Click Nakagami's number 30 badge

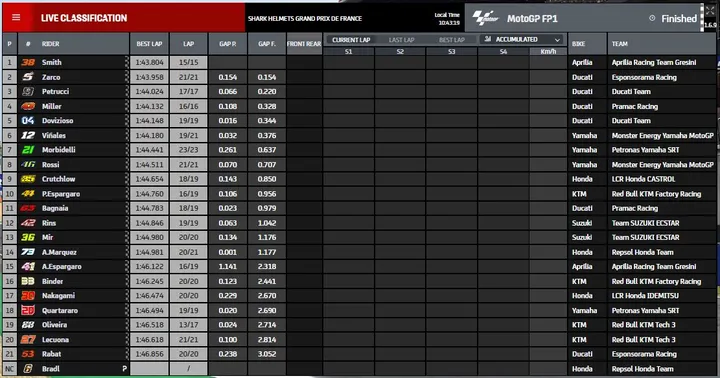pos(28,295)
